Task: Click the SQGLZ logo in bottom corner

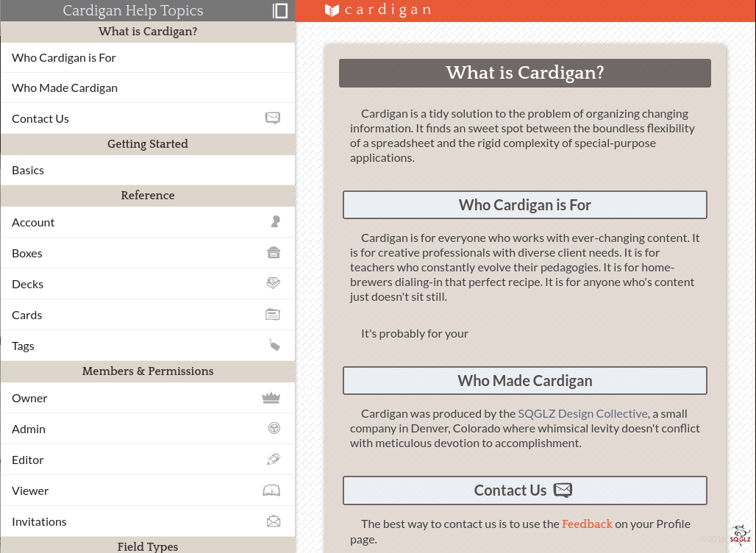Action: tap(738, 535)
